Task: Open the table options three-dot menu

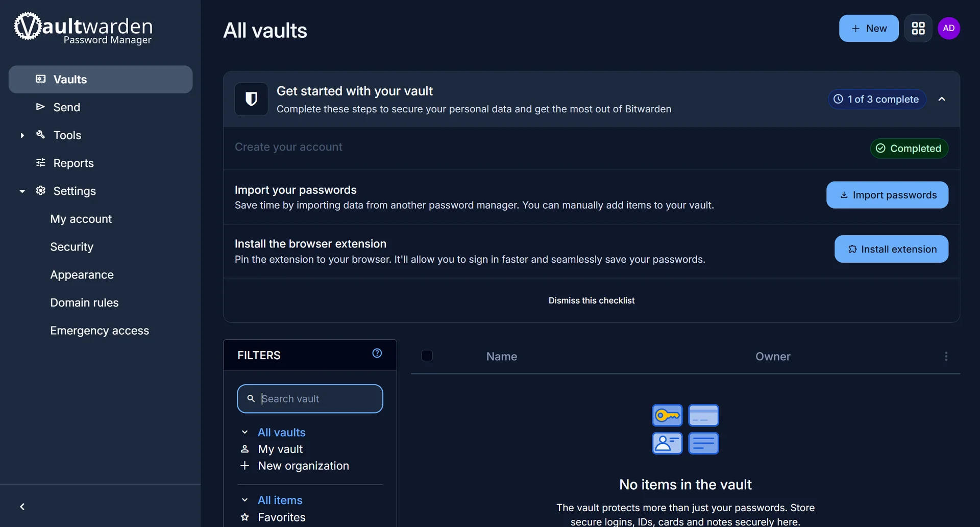Action: click(946, 356)
